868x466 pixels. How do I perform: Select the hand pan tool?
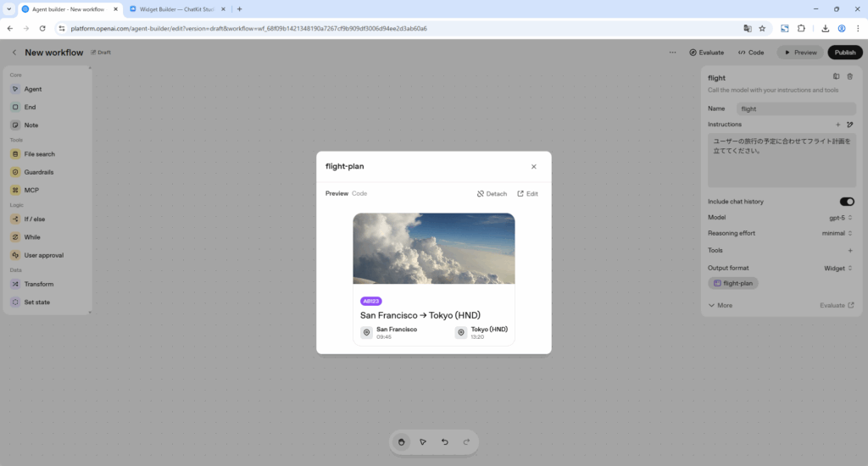[x=401, y=442]
